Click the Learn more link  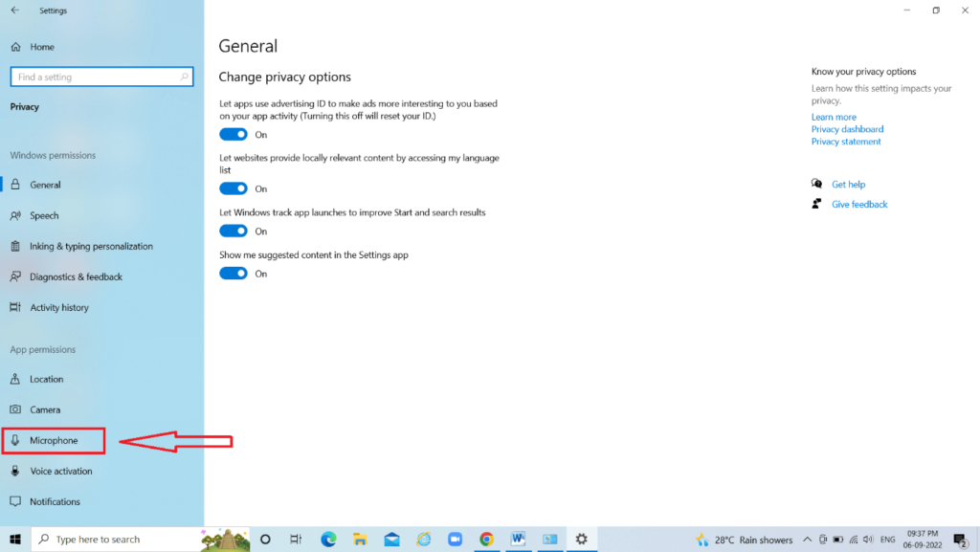(x=834, y=117)
